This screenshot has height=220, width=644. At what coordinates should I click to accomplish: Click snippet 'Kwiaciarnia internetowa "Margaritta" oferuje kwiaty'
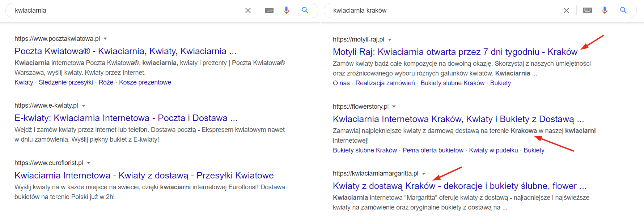461,202
